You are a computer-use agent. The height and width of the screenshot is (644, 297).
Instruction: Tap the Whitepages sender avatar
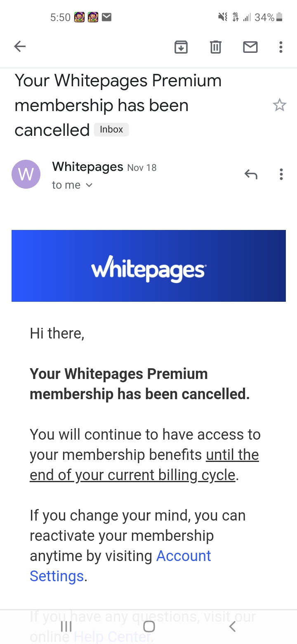(26, 174)
